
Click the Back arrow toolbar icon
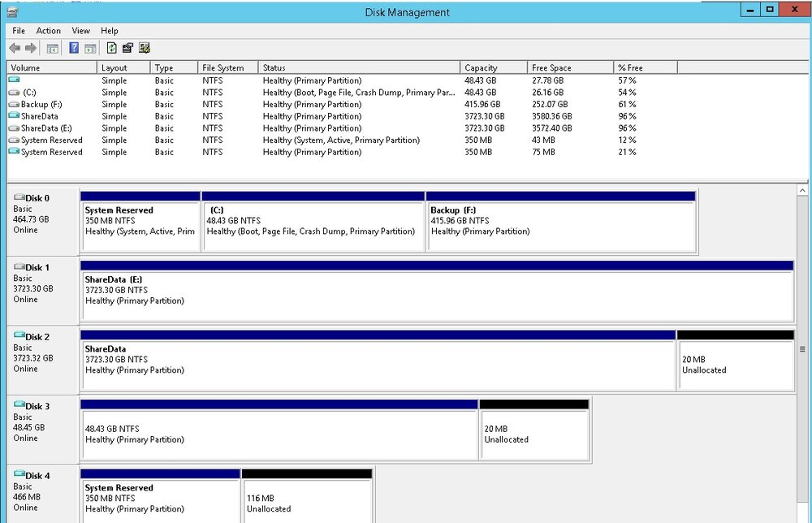(x=15, y=48)
